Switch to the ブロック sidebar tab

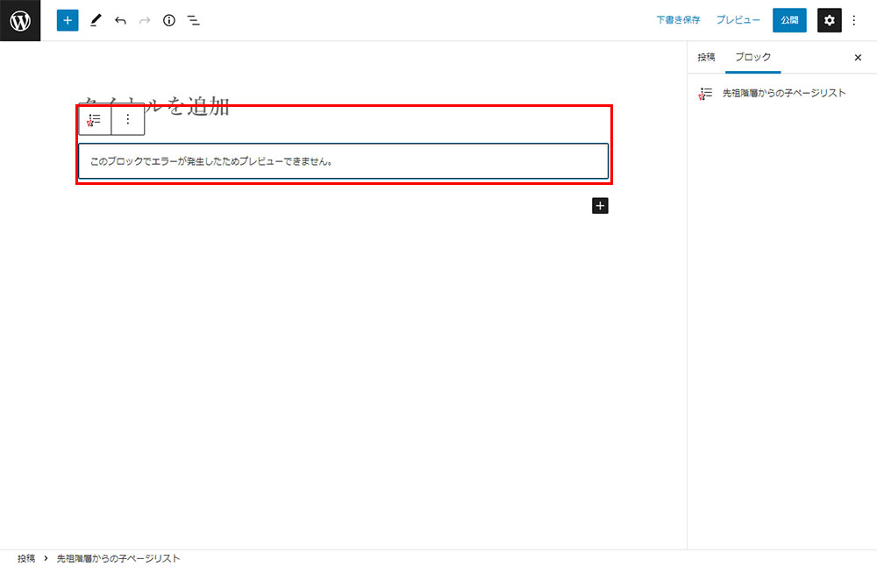point(752,57)
